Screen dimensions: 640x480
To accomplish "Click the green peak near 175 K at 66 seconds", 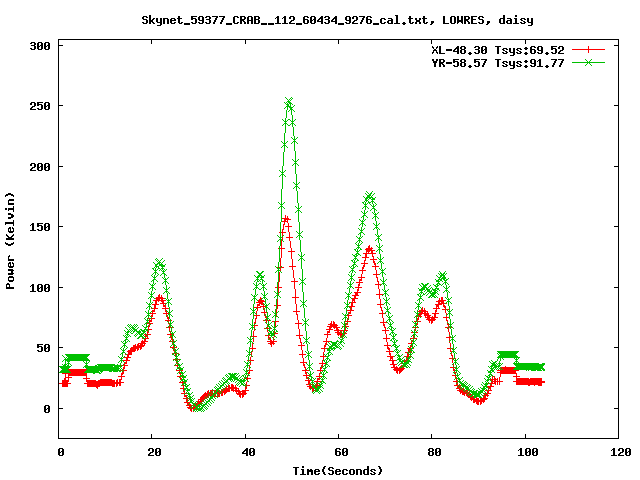I will (x=369, y=196).
